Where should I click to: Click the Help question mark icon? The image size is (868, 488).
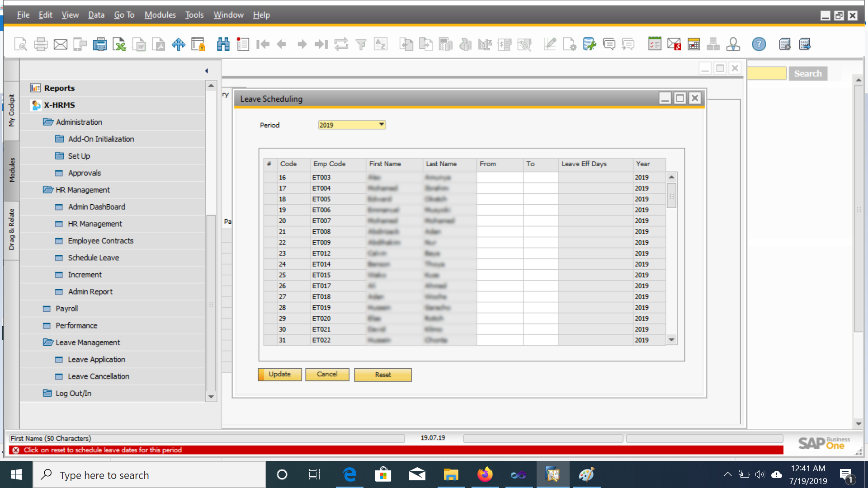pos(759,44)
